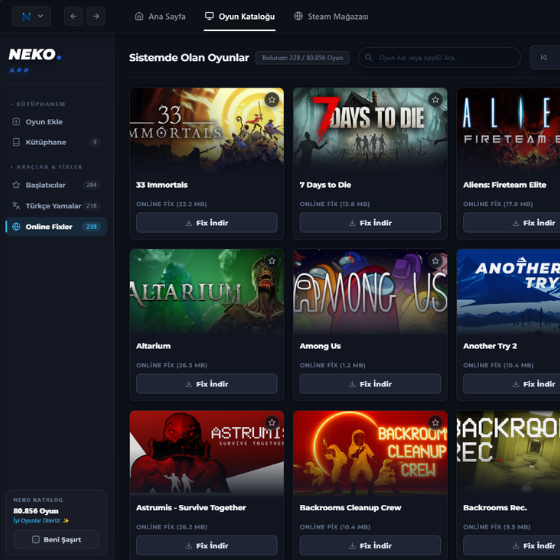The image size is (560, 560).
Task: Click the forward navigation arrow
Action: pos(96,16)
